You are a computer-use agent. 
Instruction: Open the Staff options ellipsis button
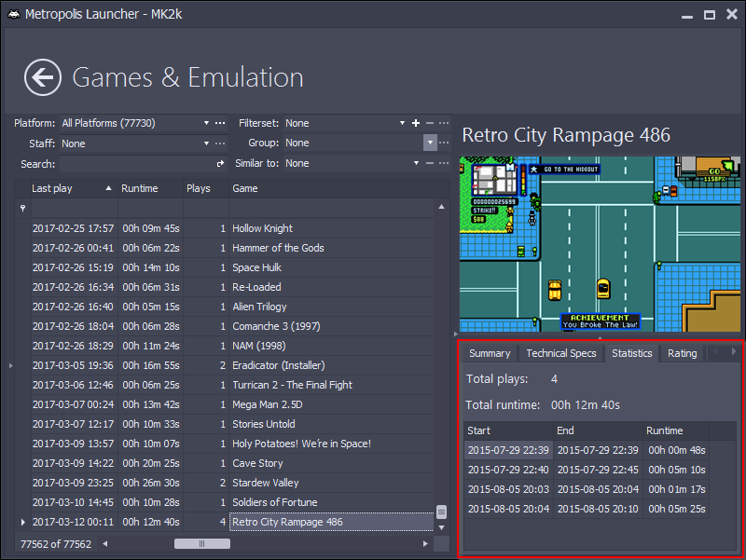[x=220, y=143]
